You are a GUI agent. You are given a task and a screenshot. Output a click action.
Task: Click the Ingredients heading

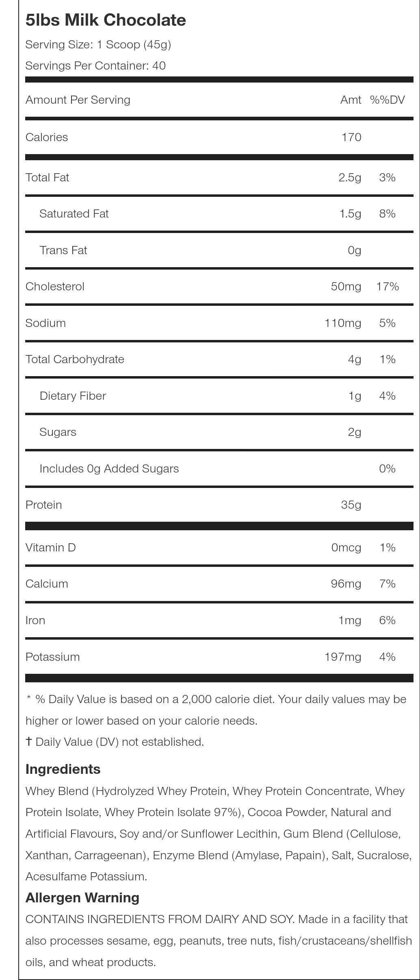click(x=63, y=769)
